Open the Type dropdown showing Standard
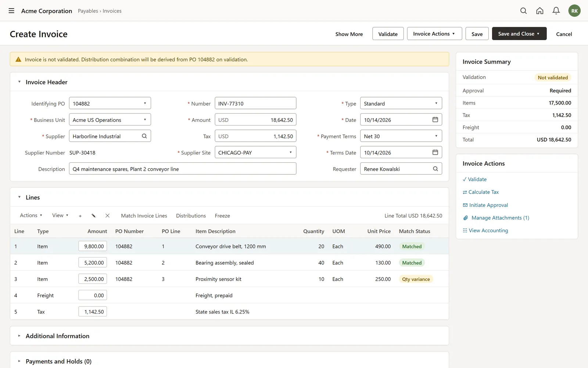This screenshot has height=368, width=588. [x=401, y=103]
